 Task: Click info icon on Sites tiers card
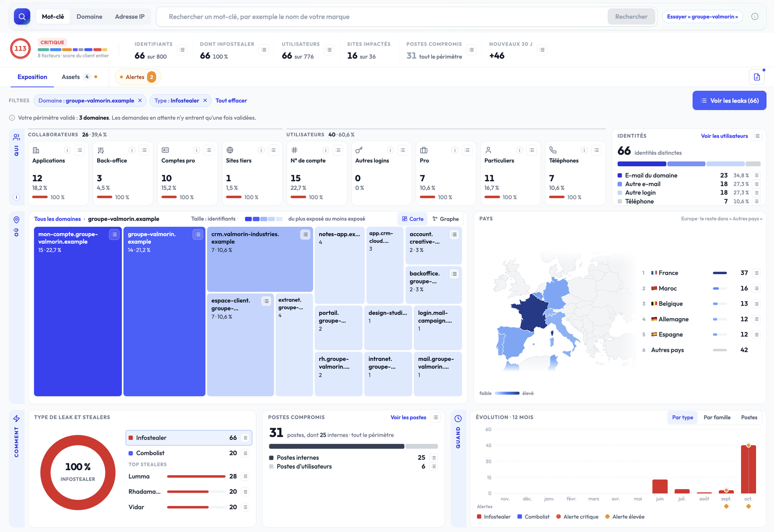(261, 150)
